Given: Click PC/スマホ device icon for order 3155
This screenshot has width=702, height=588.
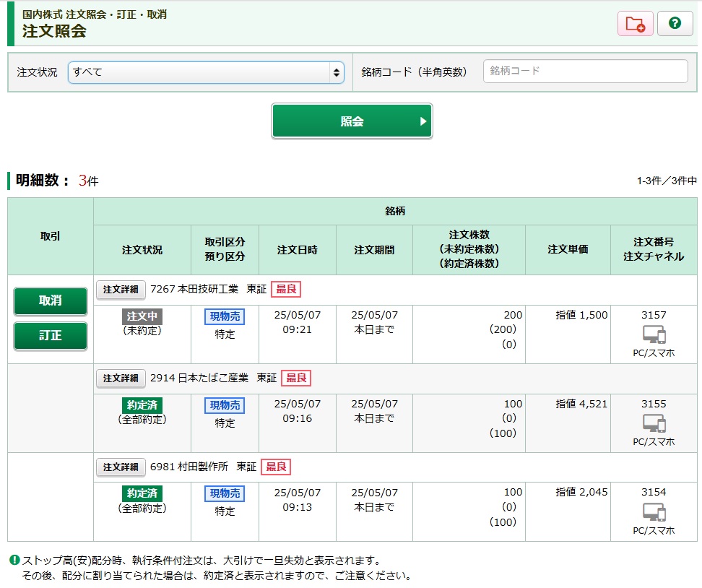Looking at the screenshot, I should (654, 423).
